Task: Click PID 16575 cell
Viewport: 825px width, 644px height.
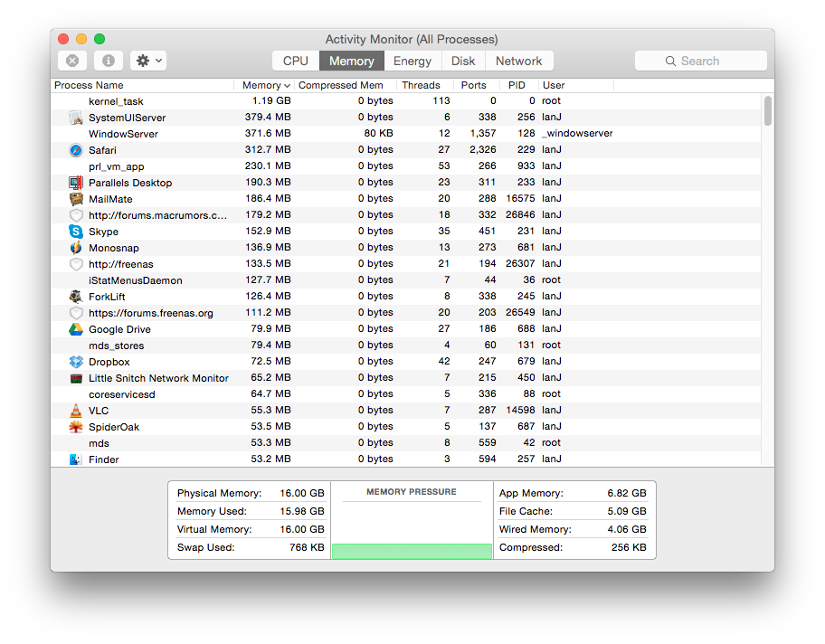Action: tap(520, 198)
